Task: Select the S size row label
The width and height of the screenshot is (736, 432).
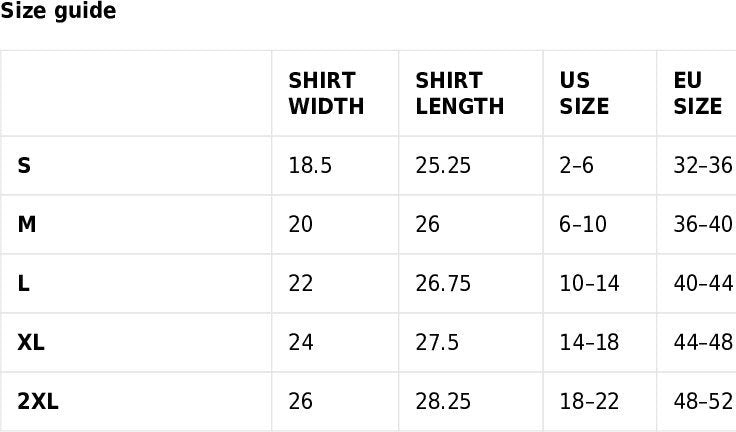Action: tap(24, 165)
